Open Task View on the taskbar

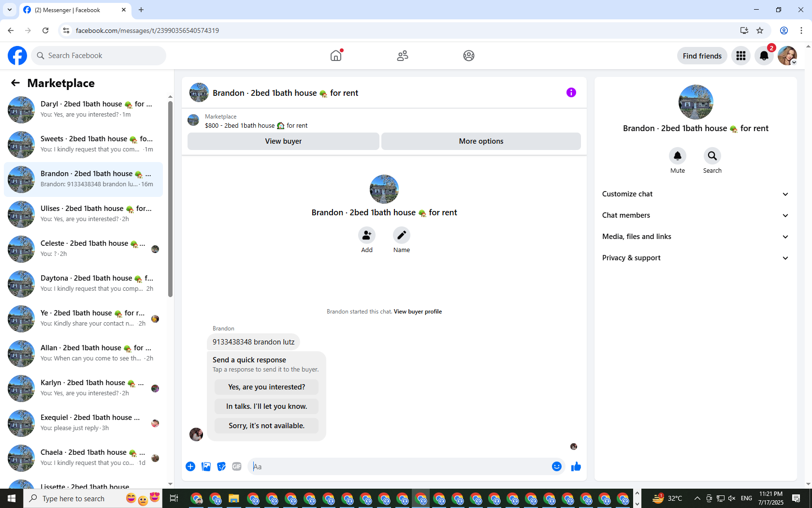(174, 498)
